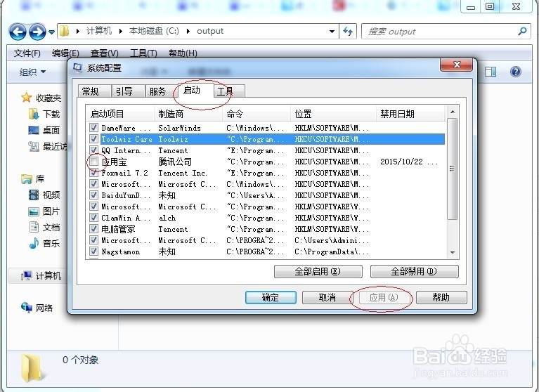
Task: Click the 应用(A) button
Action: coord(384,297)
